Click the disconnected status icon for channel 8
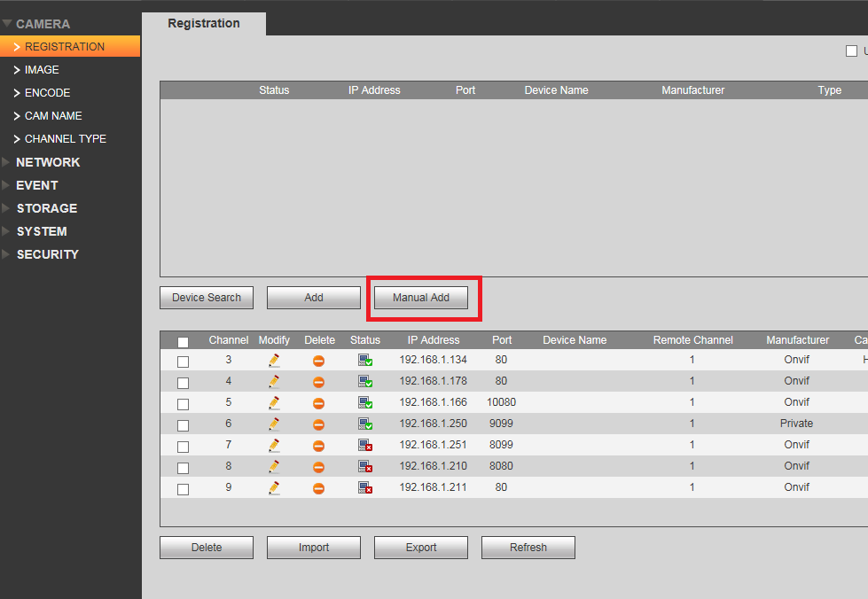Viewport: 868px width, 599px height. pyautogui.click(x=364, y=466)
